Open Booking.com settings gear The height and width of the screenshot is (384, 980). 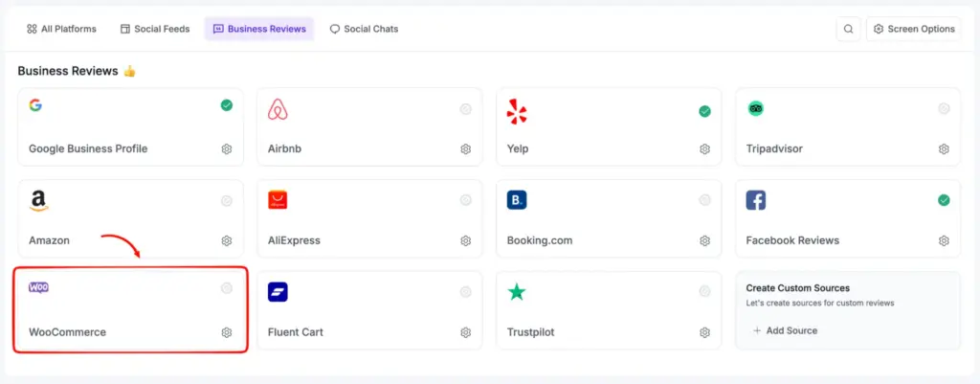[705, 240]
